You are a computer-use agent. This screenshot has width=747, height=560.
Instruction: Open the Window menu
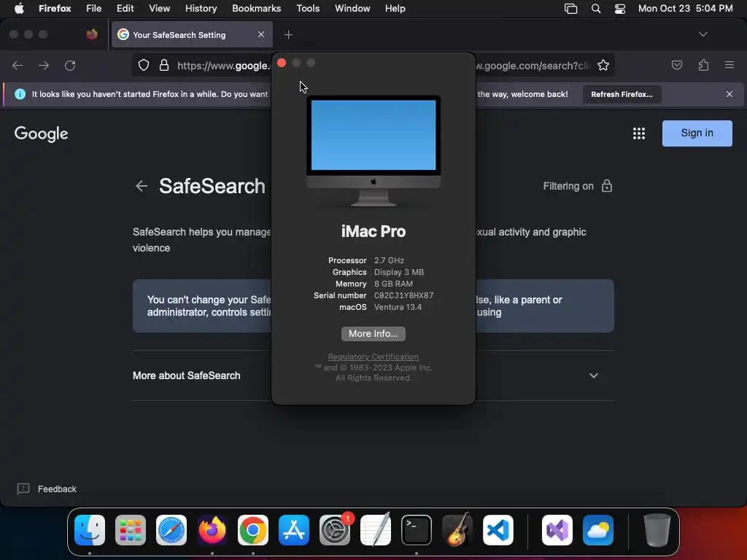(x=352, y=8)
